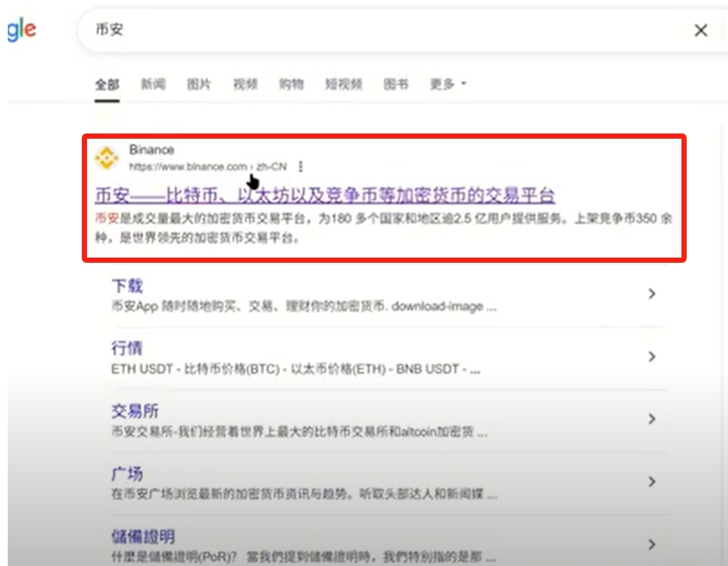
Task: Click the chevron in the 行情 row
Action: coord(652,356)
